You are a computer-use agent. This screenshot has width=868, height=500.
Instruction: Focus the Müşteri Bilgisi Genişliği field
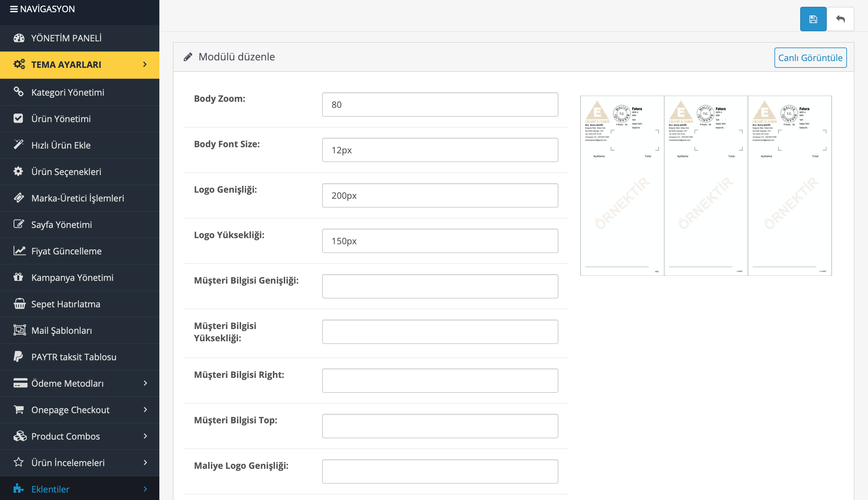click(x=440, y=286)
